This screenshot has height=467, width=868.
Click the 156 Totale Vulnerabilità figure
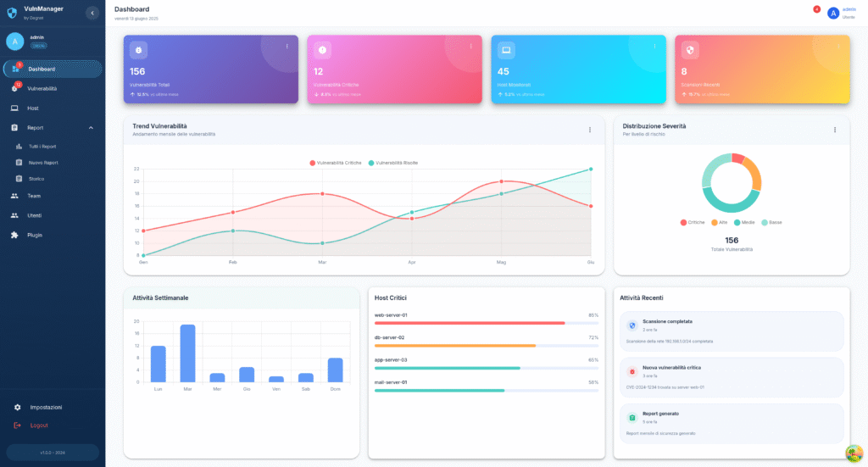[x=732, y=240]
